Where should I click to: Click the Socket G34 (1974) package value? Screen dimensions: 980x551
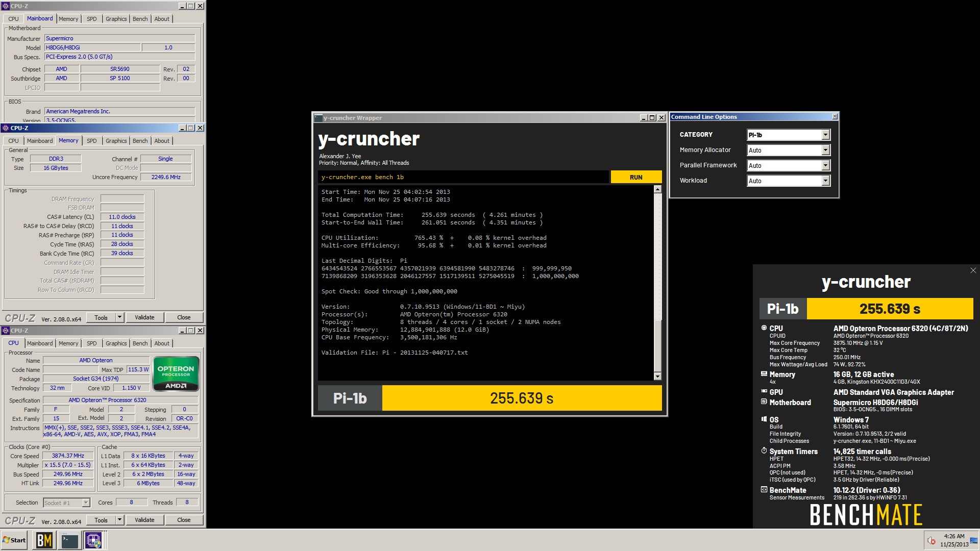pos(96,379)
